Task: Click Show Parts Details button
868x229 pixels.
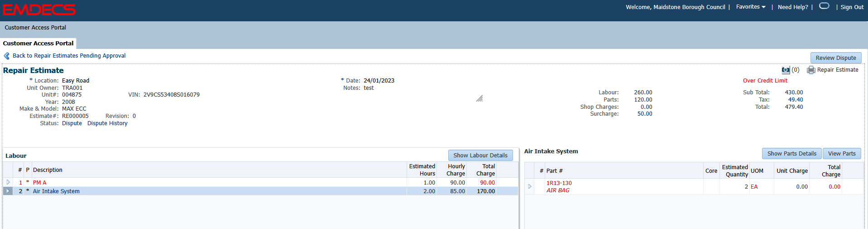Action: click(791, 154)
